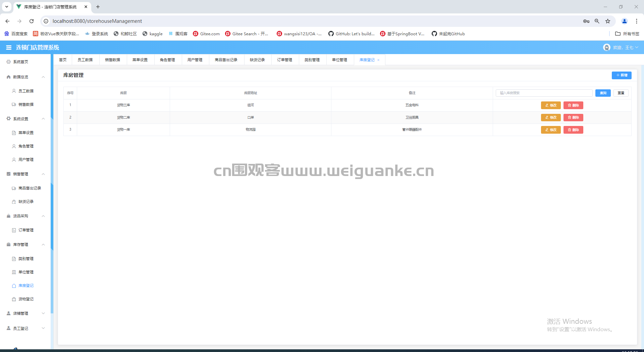The width and height of the screenshot is (644, 352).
Task: Delete the 货物二库 row
Action: [x=573, y=118]
